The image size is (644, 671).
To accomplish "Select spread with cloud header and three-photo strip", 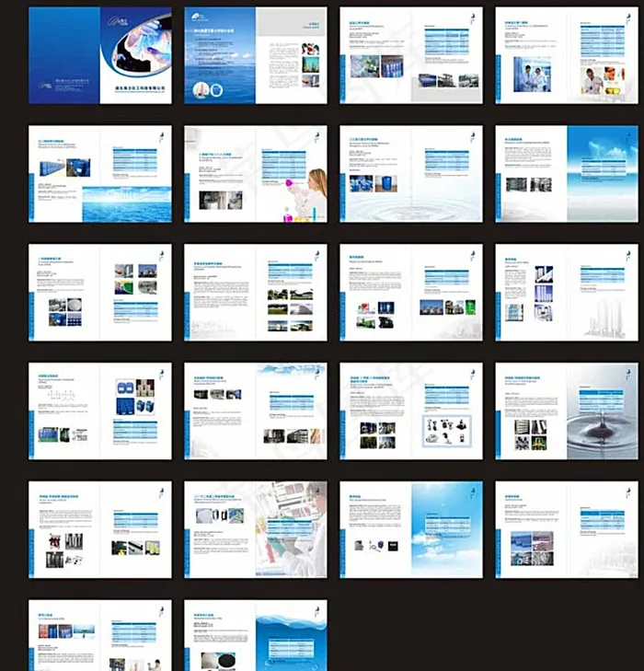I will click(x=256, y=411).
